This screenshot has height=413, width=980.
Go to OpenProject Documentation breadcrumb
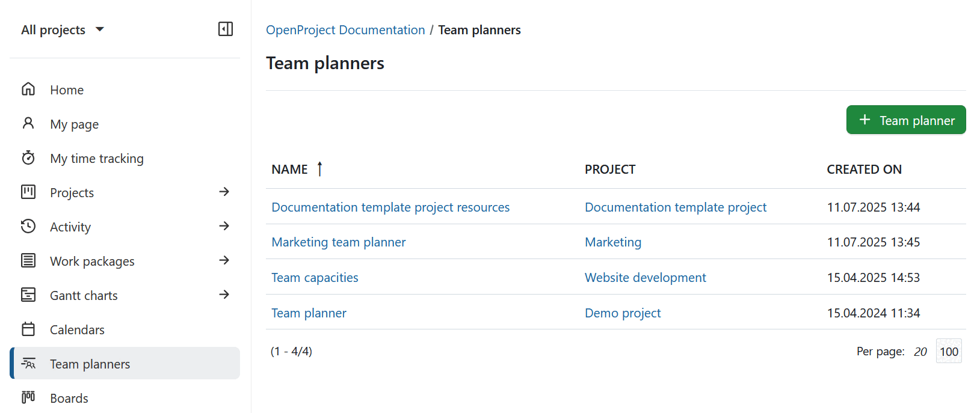(345, 30)
